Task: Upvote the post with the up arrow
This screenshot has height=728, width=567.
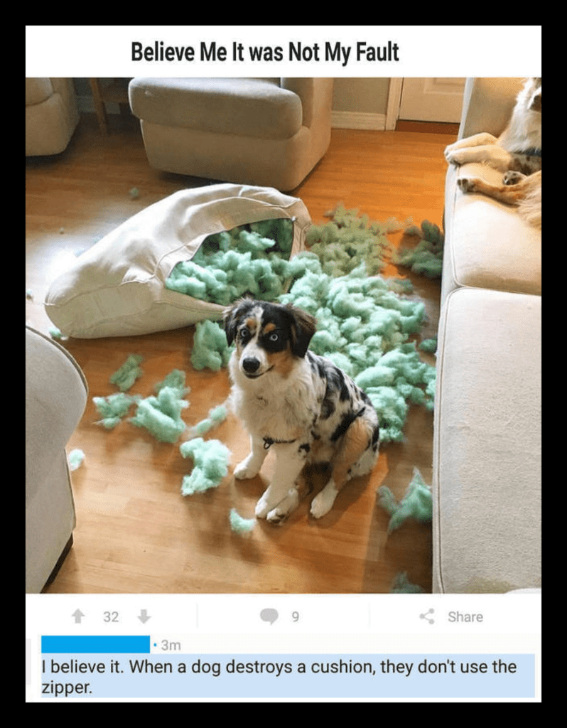Action: [78, 616]
